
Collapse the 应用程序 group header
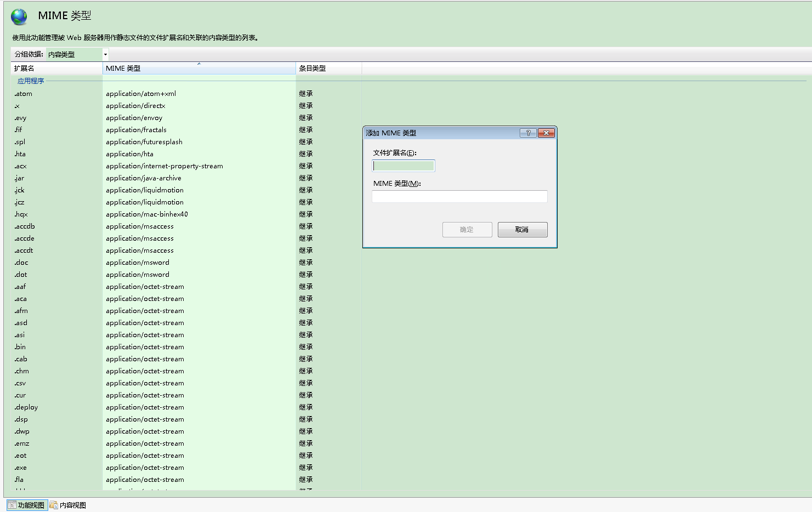click(x=31, y=81)
